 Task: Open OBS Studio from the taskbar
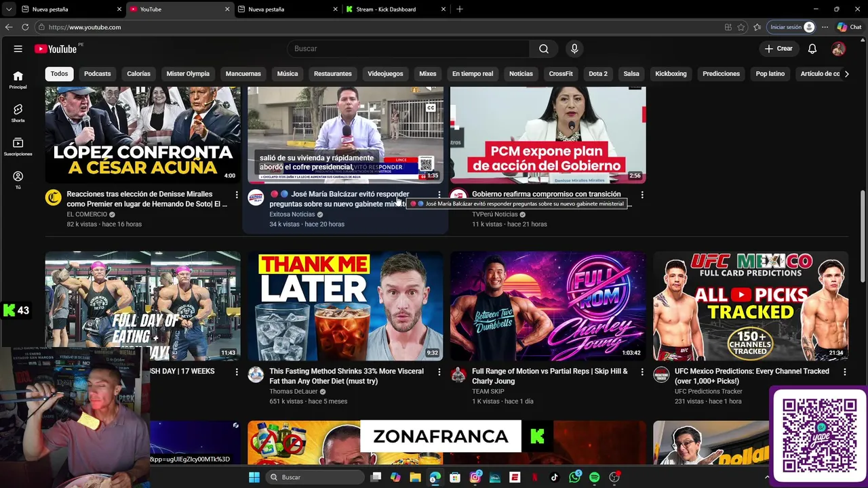[614, 477]
